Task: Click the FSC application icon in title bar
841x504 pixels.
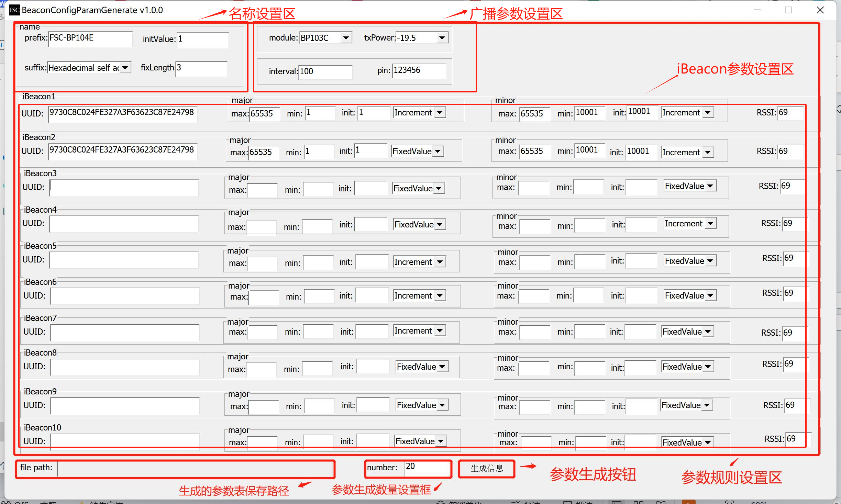Action: pos(14,10)
